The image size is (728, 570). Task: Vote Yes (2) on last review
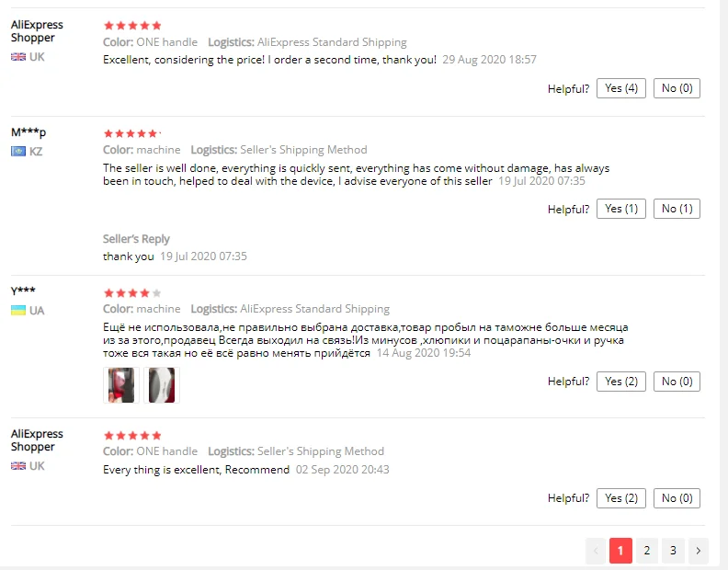point(621,498)
